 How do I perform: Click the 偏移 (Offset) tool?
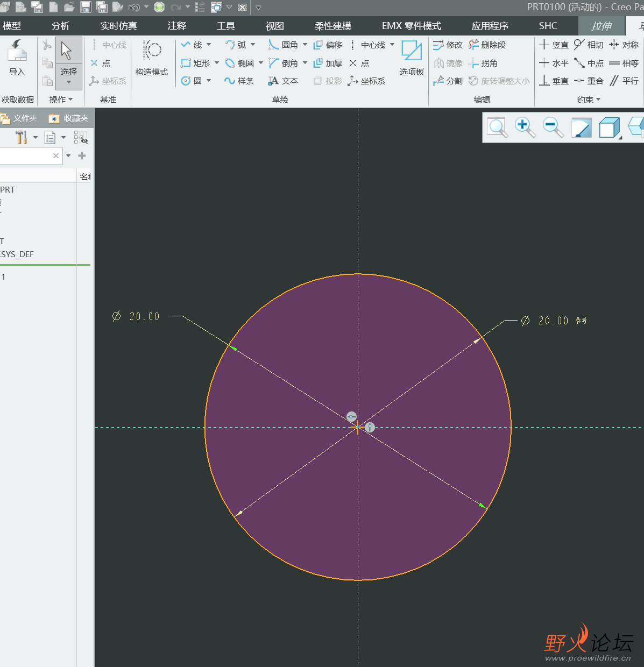[x=328, y=45]
